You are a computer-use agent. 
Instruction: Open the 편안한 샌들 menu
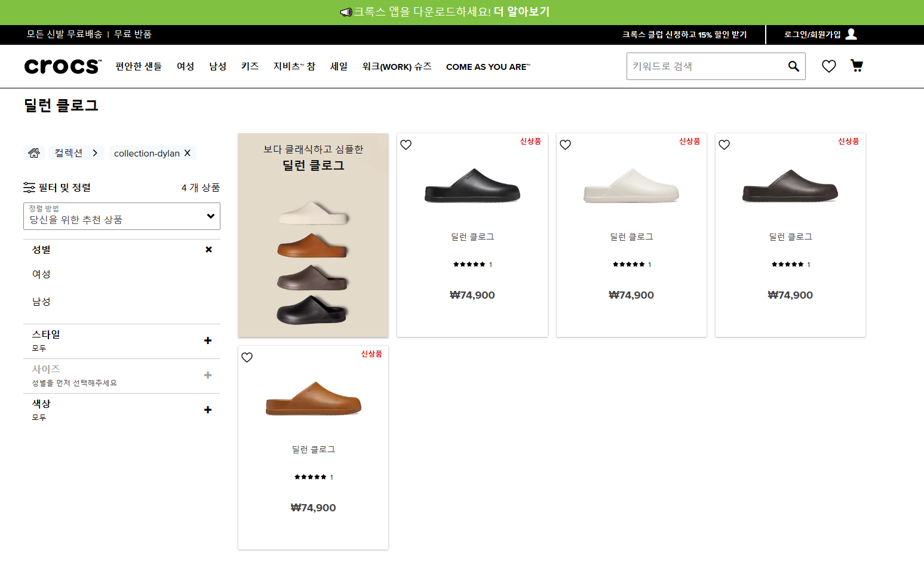pyautogui.click(x=139, y=66)
